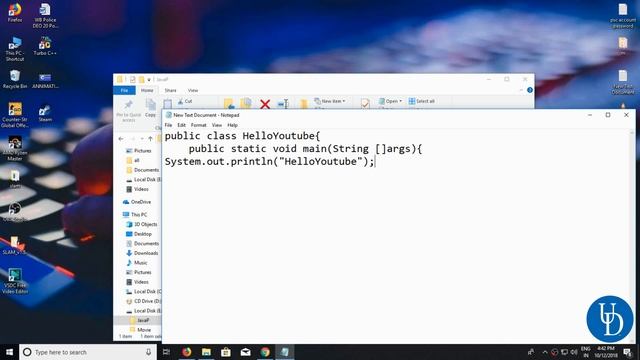Open recent locations dropdown beside Explorer navigation arrows

pyautogui.click(x=142, y=139)
